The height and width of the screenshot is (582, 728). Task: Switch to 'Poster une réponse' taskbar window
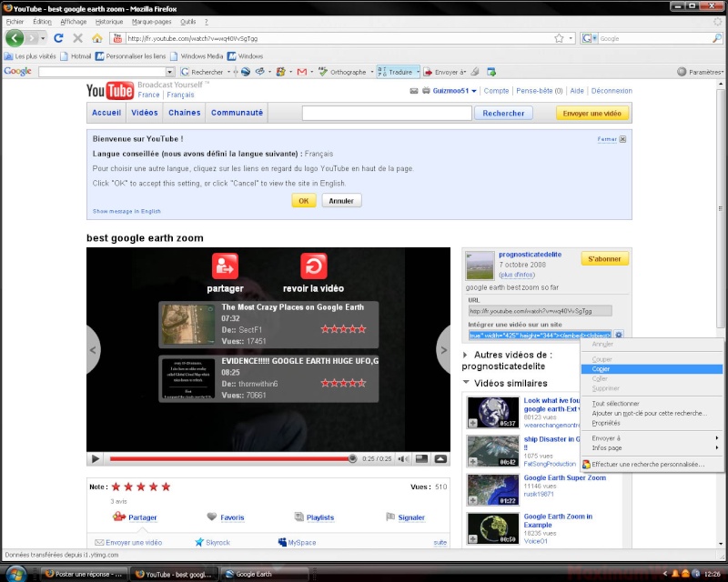point(84,574)
